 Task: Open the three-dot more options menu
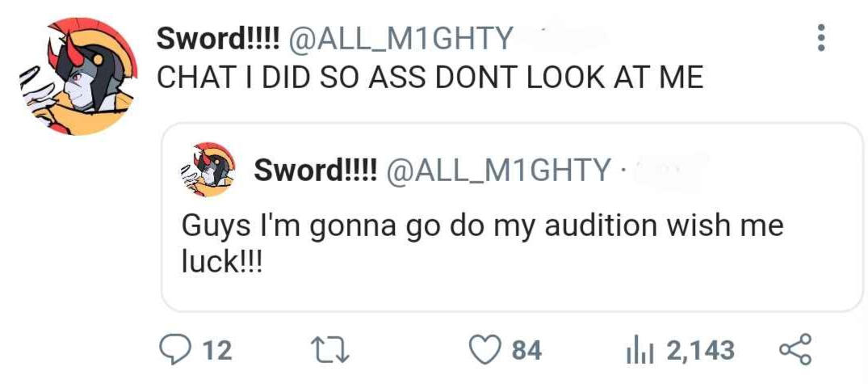(821, 38)
